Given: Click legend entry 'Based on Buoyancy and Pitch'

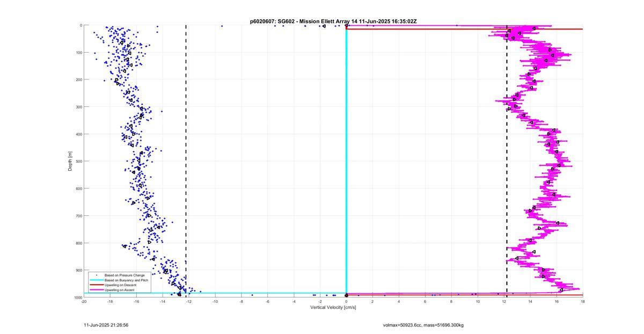Looking at the screenshot, I should [126, 280].
